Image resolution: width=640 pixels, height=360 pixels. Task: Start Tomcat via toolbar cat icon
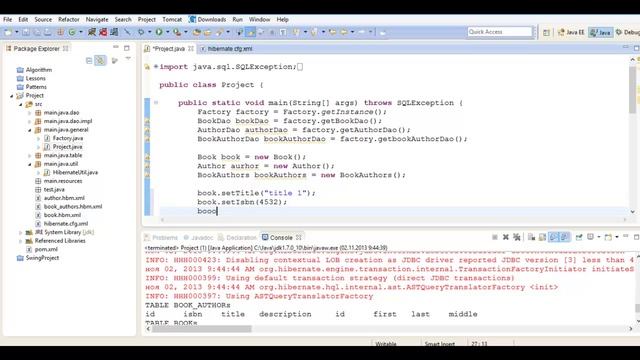pyautogui.click(x=92, y=32)
